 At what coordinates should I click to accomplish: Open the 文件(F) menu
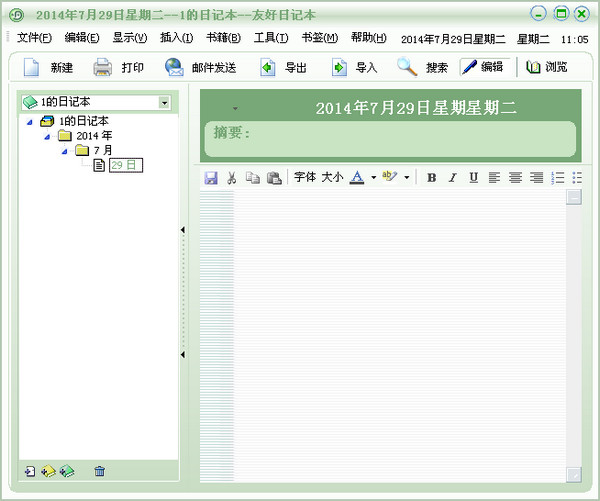pos(34,38)
